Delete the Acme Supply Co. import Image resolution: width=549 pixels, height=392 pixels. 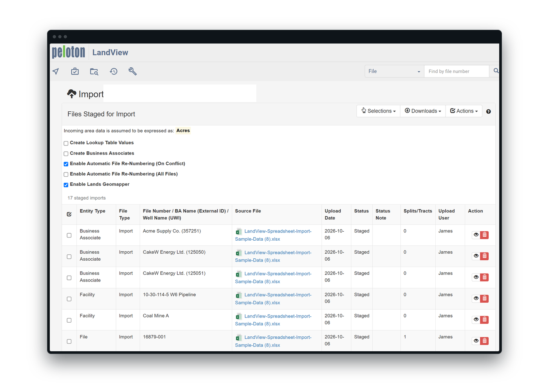click(485, 235)
